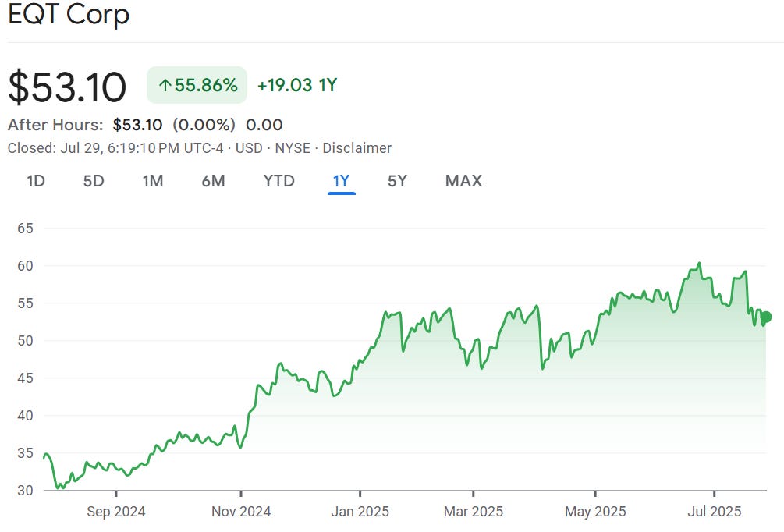The image size is (784, 532).
Task: Click the $53.10 main price
Action: click(68, 87)
